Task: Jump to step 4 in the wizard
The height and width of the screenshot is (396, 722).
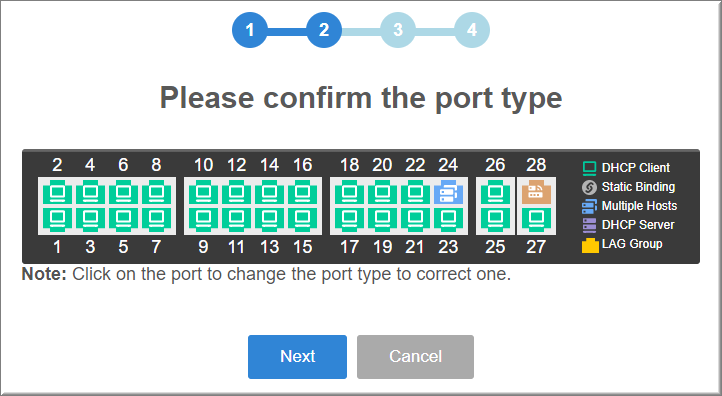Action: [x=472, y=30]
